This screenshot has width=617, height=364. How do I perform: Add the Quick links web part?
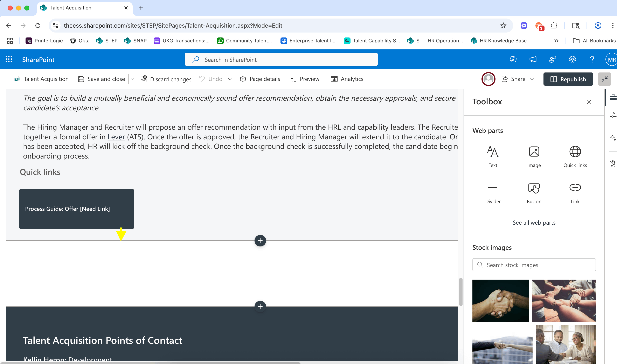[x=575, y=156]
